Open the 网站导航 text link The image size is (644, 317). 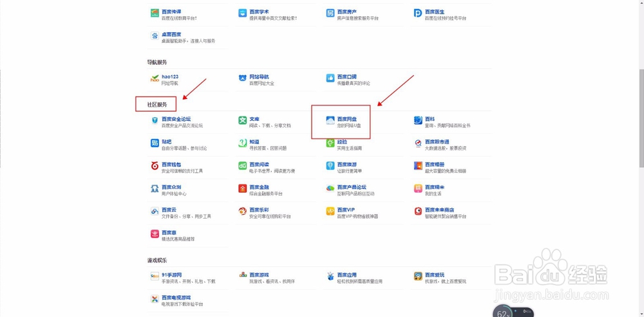coord(259,77)
